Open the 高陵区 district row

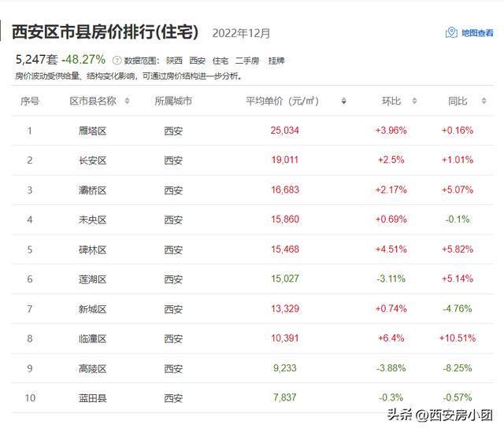coord(253,368)
